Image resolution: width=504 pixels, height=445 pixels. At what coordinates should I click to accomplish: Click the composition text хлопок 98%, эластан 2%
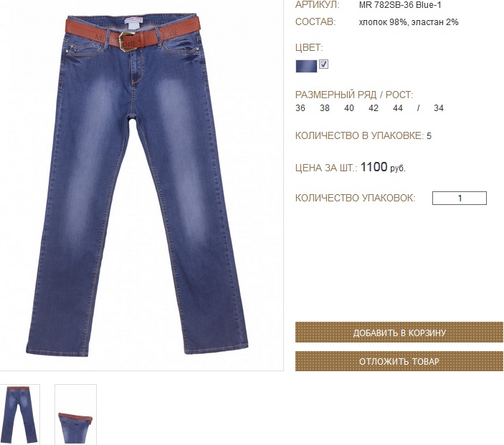[409, 22]
